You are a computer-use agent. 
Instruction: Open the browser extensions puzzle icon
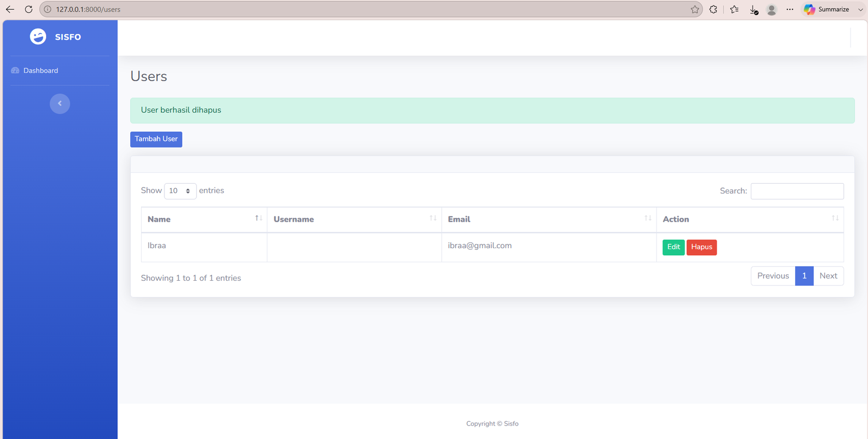tap(713, 9)
